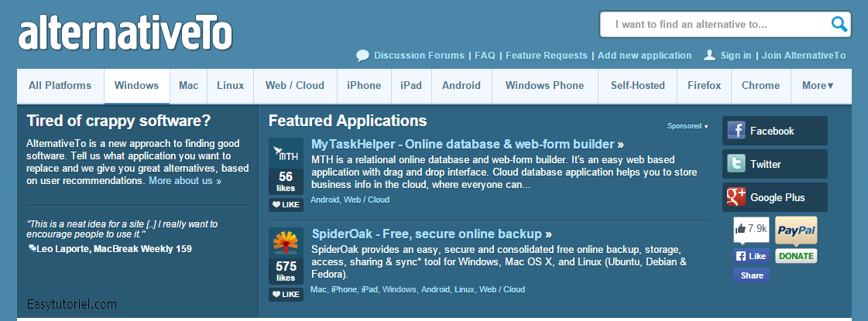Like the MyTaskHelper application
Viewport: 868px width, 321px height.
click(x=286, y=205)
